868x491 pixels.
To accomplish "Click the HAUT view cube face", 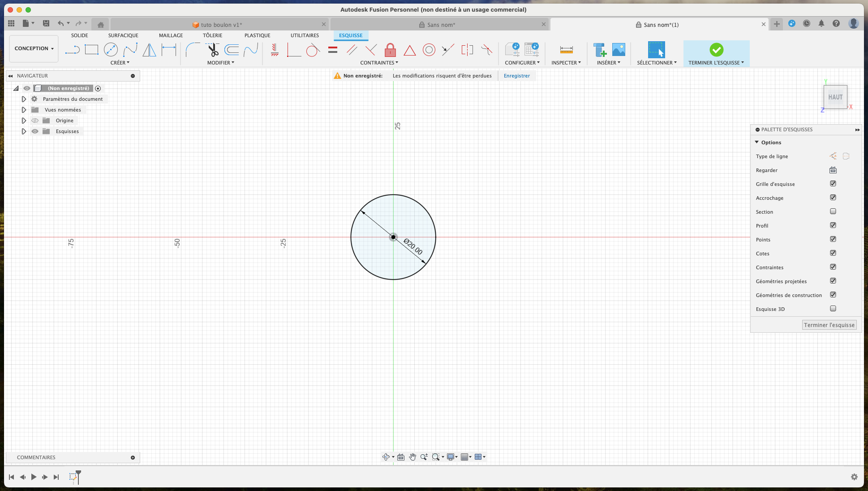I will coord(835,97).
